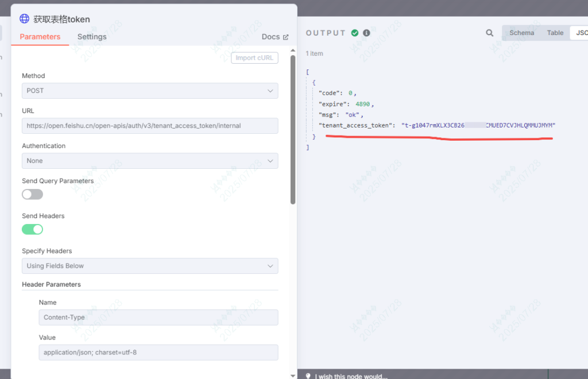This screenshot has height=379, width=588.
Task: Select the Parameters tab
Action: pyautogui.click(x=40, y=37)
